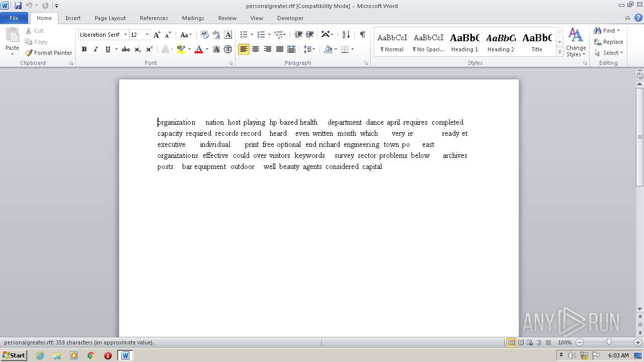Click the Sort icon
Screen dimensions: 644x362
pyautogui.click(x=346, y=35)
